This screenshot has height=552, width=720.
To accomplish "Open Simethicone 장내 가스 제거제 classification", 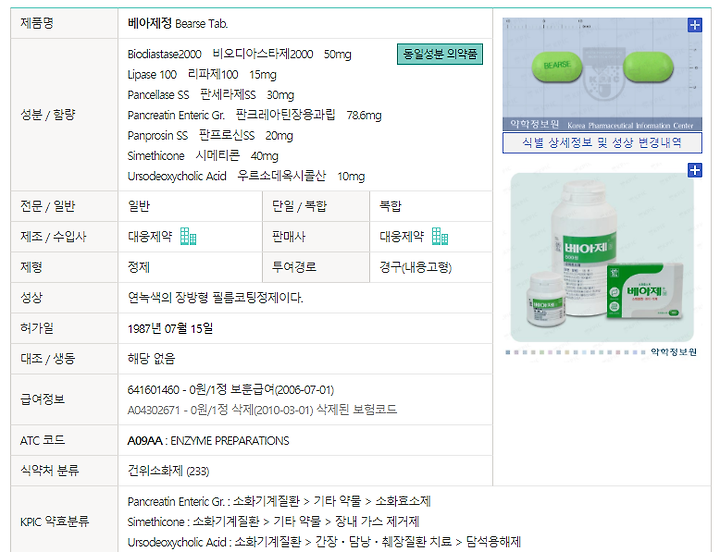I will [x=273, y=522].
